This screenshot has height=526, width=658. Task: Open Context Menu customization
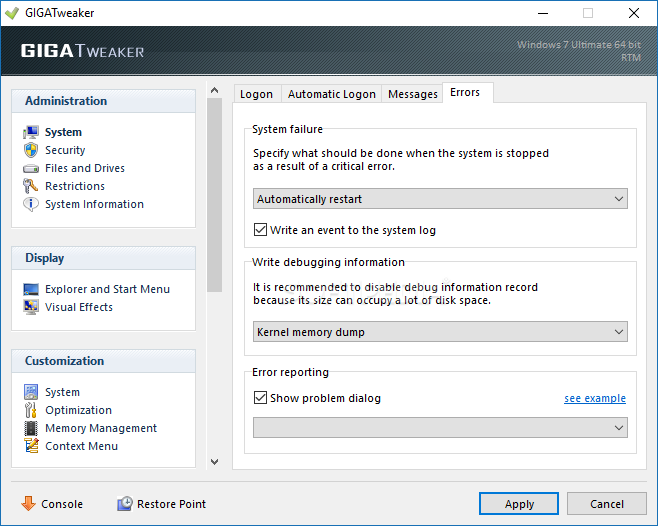(81, 446)
